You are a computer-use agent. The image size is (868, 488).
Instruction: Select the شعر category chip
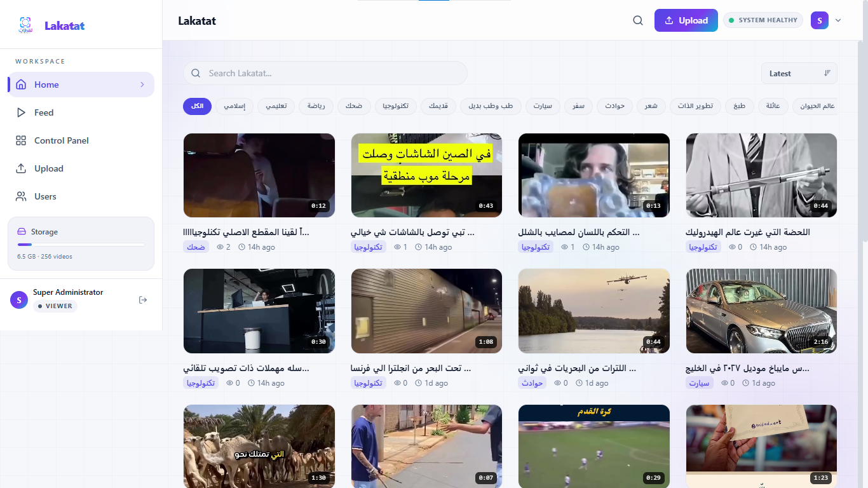pyautogui.click(x=651, y=106)
